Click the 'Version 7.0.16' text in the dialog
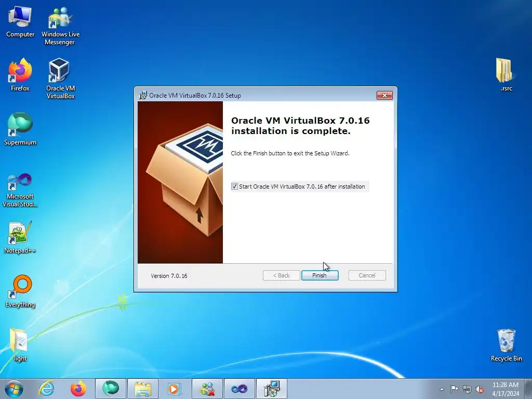The height and width of the screenshot is (399, 532). tap(169, 276)
